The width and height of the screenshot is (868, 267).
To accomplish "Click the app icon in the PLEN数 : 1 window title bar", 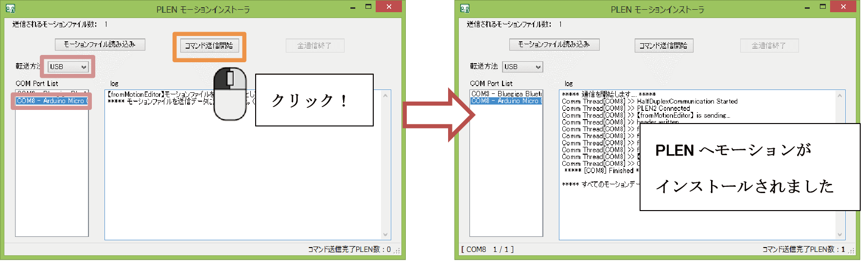I will point(465,8).
